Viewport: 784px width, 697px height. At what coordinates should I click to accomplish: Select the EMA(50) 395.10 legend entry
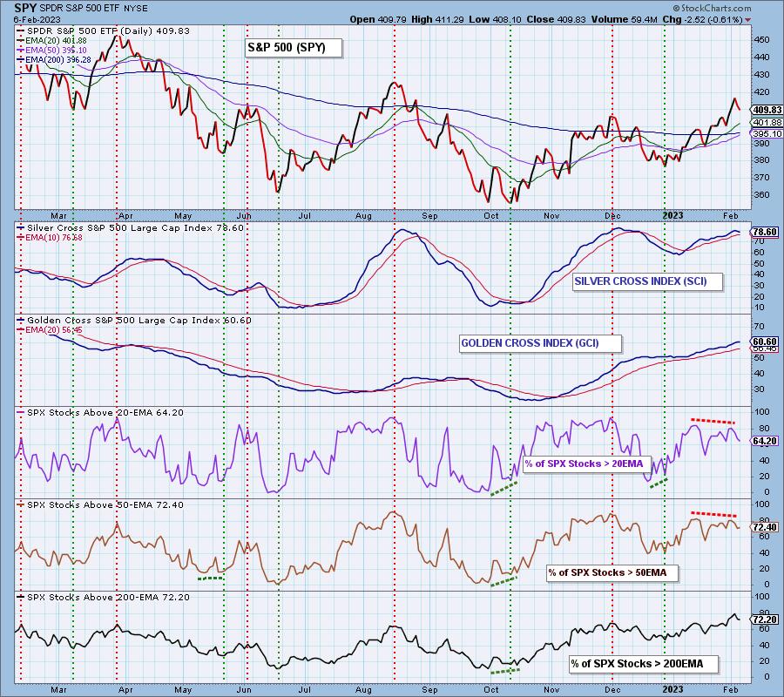coord(52,50)
